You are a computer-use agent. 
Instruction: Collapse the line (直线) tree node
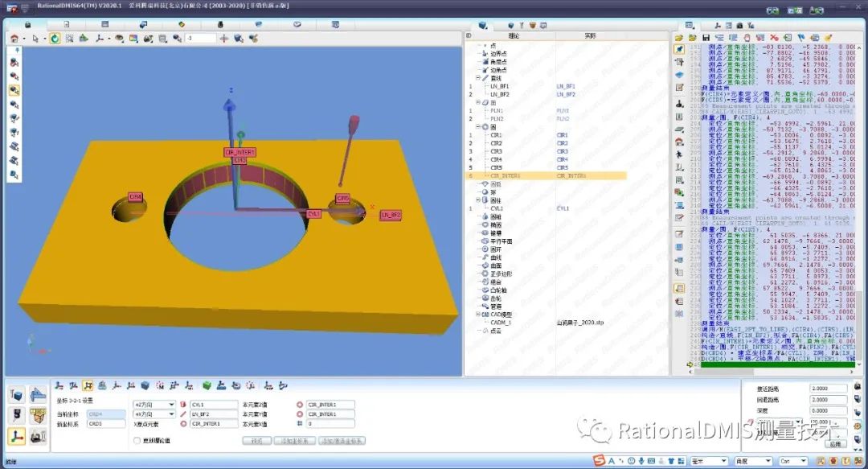pyautogui.click(x=479, y=78)
